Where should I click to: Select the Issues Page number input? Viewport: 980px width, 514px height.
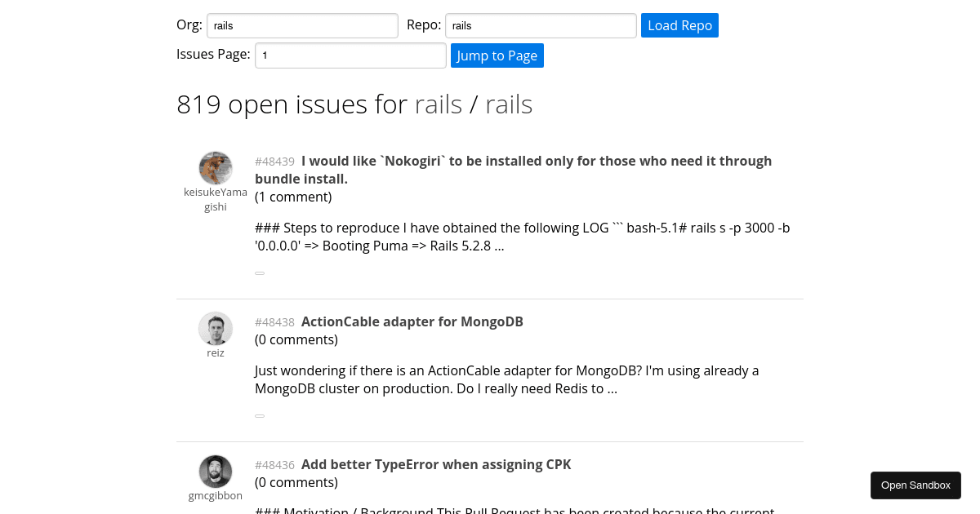(350, 55)
